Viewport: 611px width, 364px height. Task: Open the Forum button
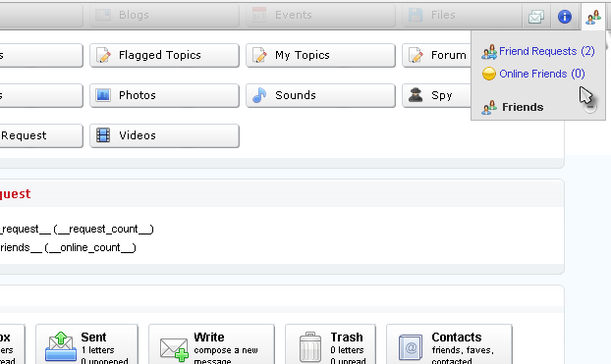tap(436, 55)
